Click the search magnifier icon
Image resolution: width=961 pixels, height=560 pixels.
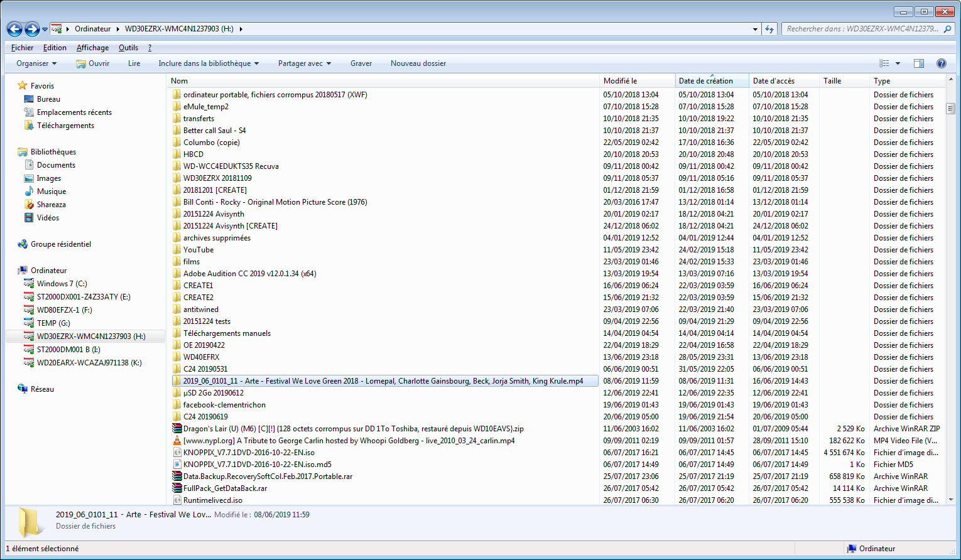[x=948, y=29]
